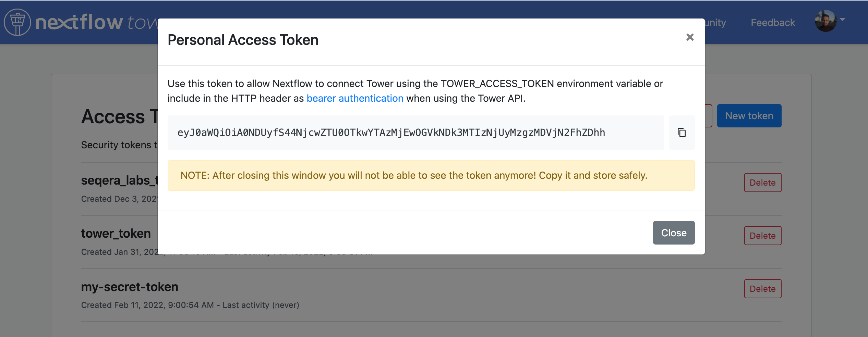Click the red-outlined button beside New token
Viewport: 868px width, 337px height.
click(709, 116)
